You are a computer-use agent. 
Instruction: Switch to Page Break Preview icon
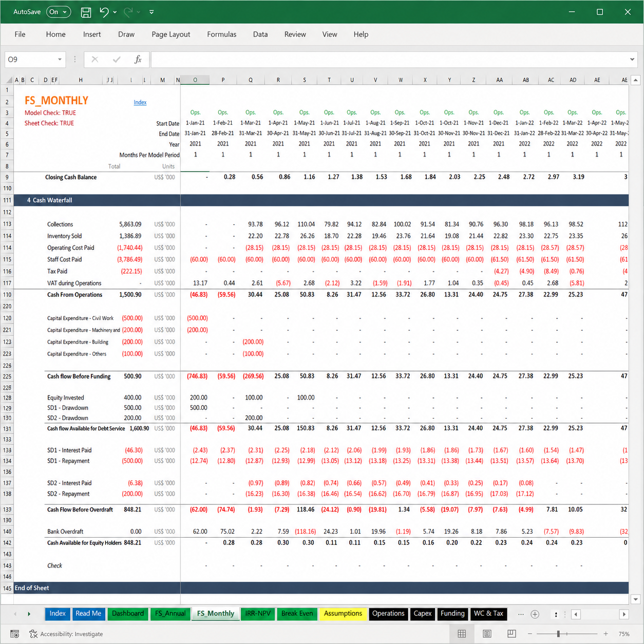[512, 634]
